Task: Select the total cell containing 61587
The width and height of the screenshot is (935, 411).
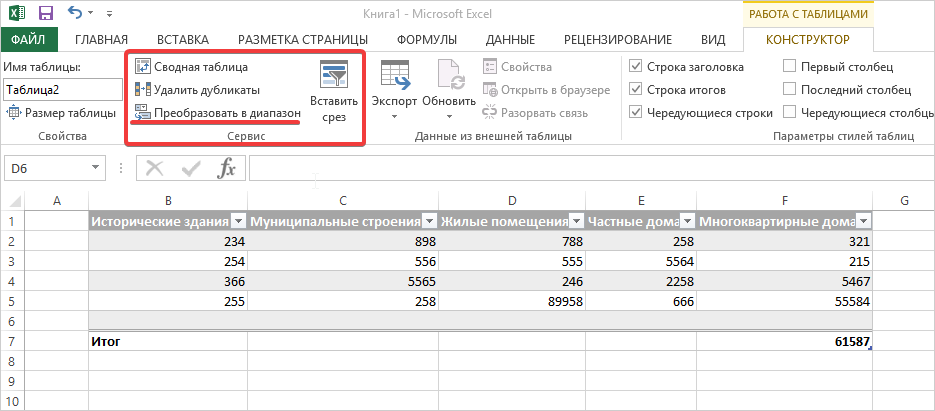Action: click(784, 341)
